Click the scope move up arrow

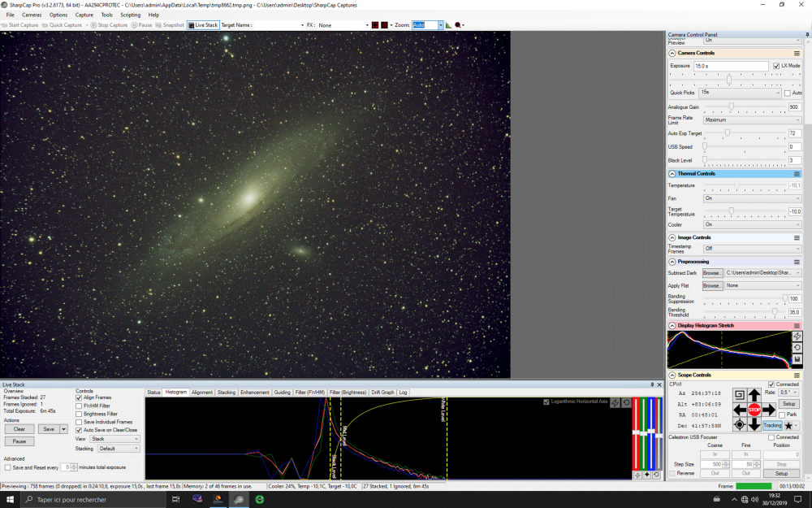[x=754, y=395]
